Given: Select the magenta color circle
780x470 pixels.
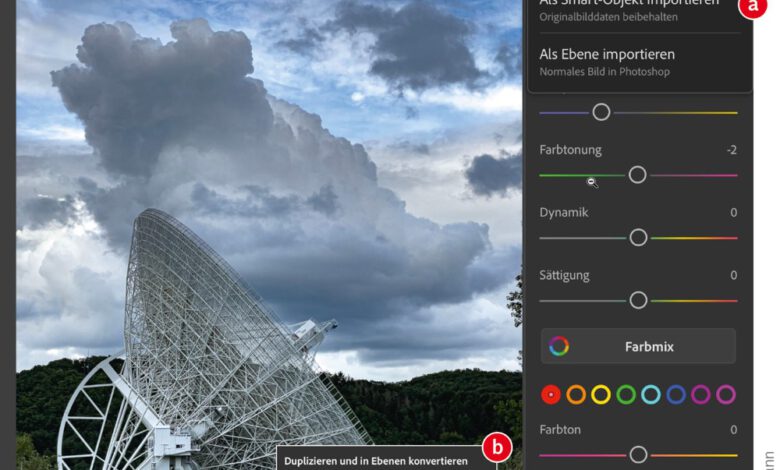Looking at the screenshot, I should pyautogui.click(x=726, y=394).
